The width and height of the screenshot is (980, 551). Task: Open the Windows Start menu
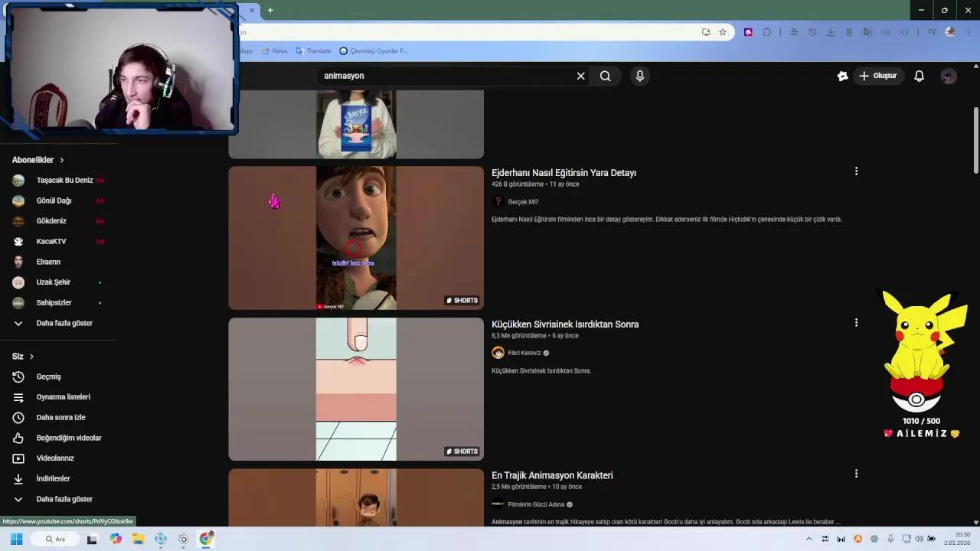click(x=16, y=539)
